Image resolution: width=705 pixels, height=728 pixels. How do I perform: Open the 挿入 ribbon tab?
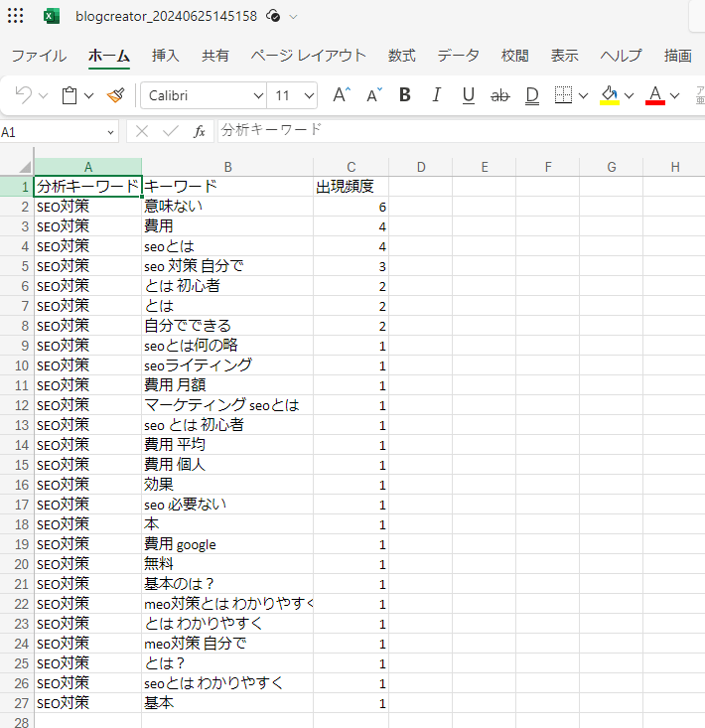165,56
